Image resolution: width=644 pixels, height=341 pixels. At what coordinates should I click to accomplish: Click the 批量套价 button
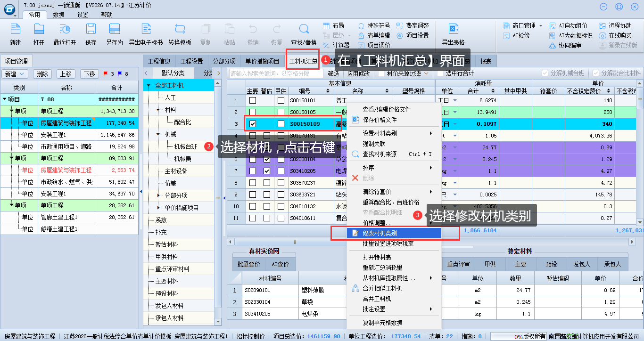(x=249, y=264)
